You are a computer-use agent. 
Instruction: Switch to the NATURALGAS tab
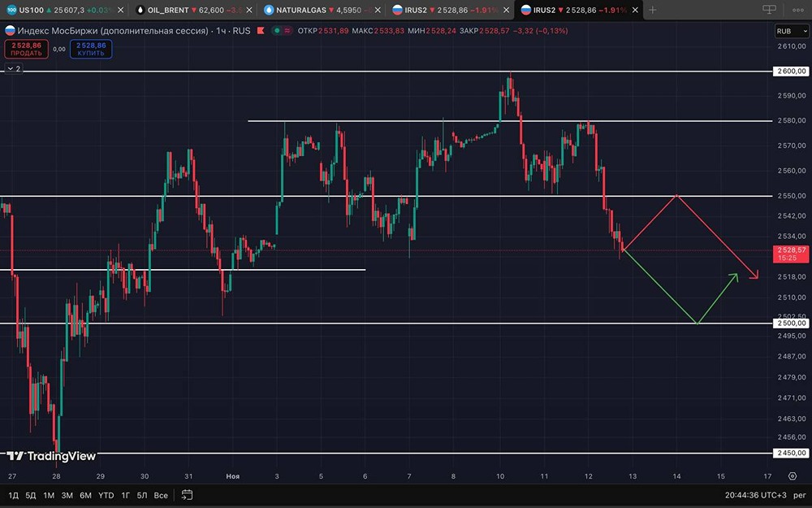click(321, 10)
